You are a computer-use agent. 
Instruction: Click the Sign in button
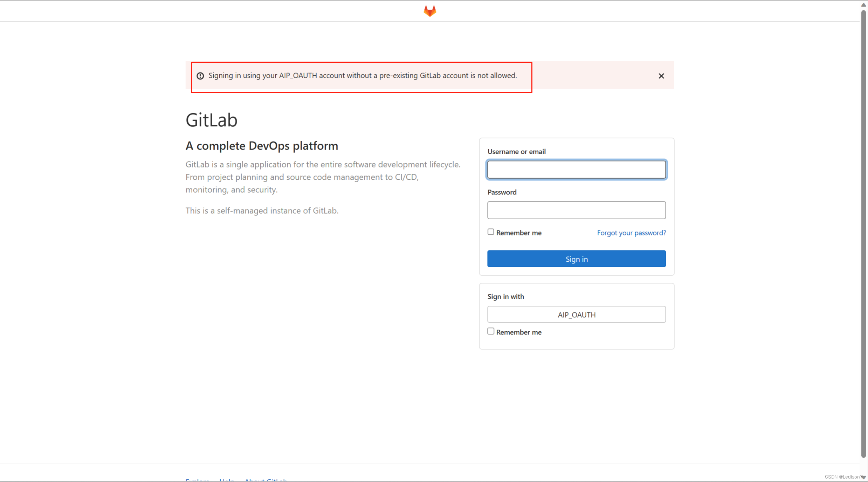[576, 259]
